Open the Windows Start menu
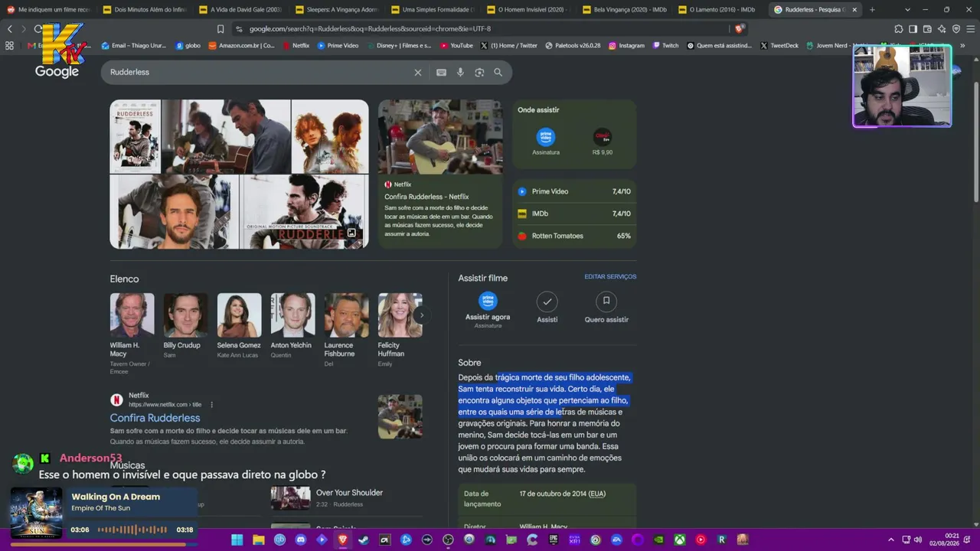The height and width of the screenshot is (551, 980). (x=237, y=540)
